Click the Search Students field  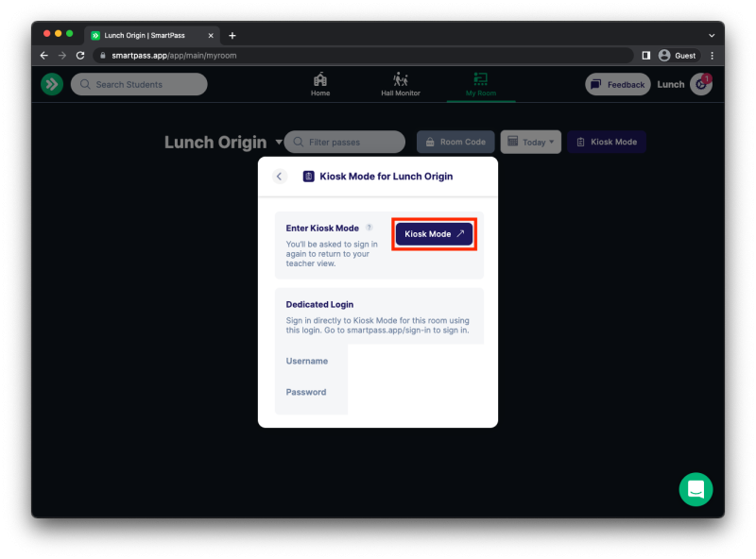click(x=138, y=84)
